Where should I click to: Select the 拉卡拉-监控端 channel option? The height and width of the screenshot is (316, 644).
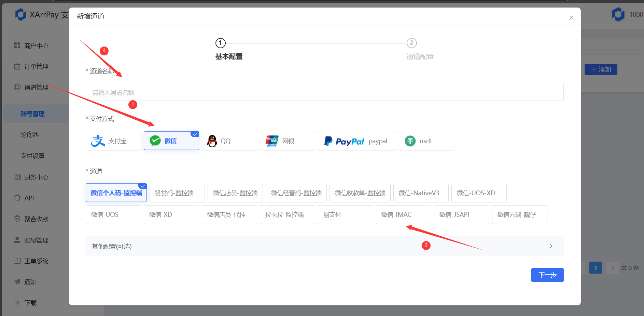(x=287, y=214)
